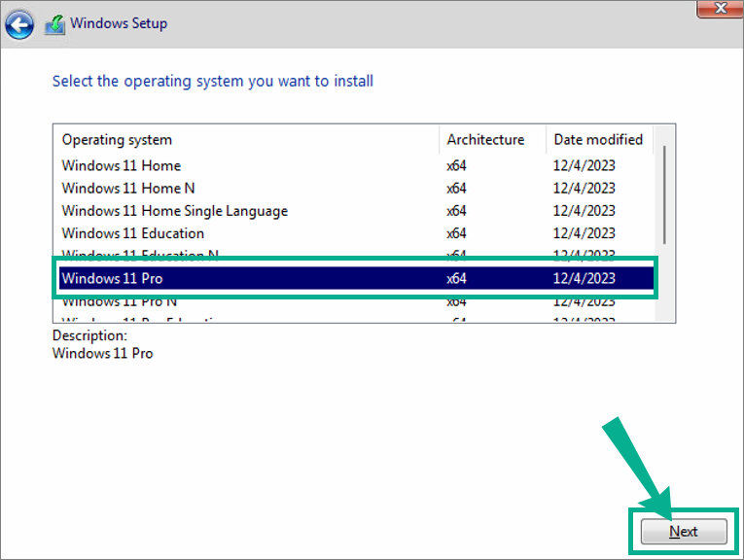Click the Date modified column header
Image resolution: width=744 pixels, height=560 pixels.
point(600,140)
